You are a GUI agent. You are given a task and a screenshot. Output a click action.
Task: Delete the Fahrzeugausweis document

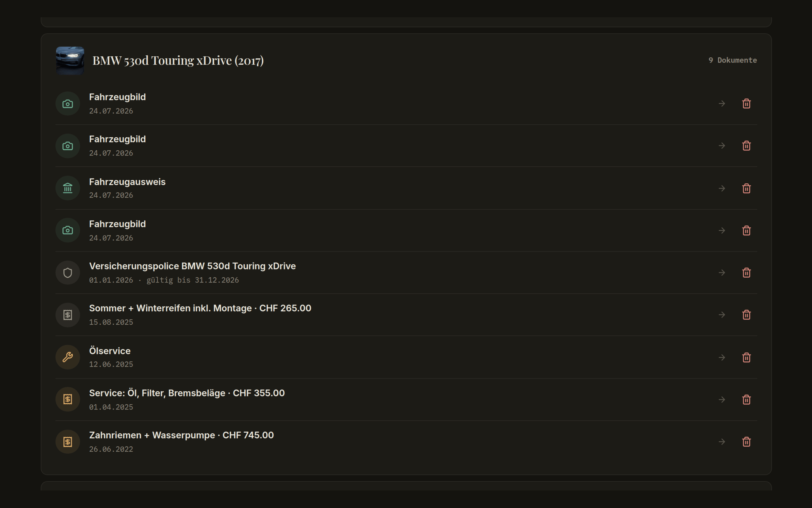[x=746, y=188]
